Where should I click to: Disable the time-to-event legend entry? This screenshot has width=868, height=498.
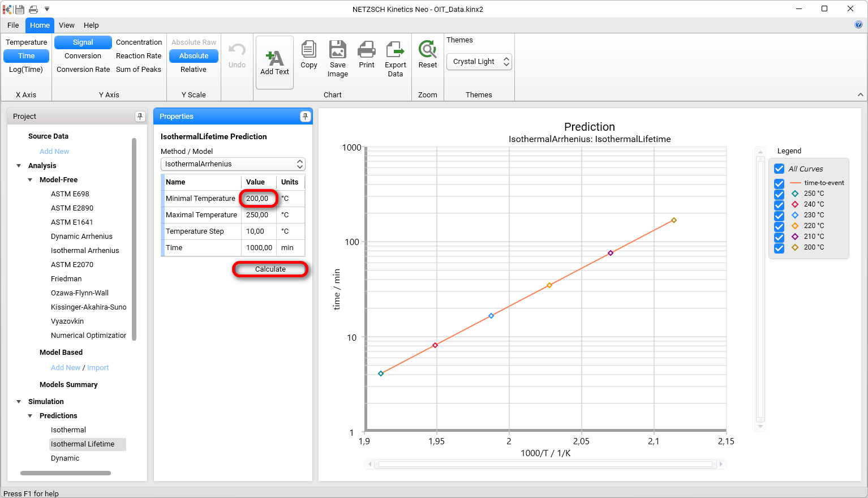(x=779, y=182)
